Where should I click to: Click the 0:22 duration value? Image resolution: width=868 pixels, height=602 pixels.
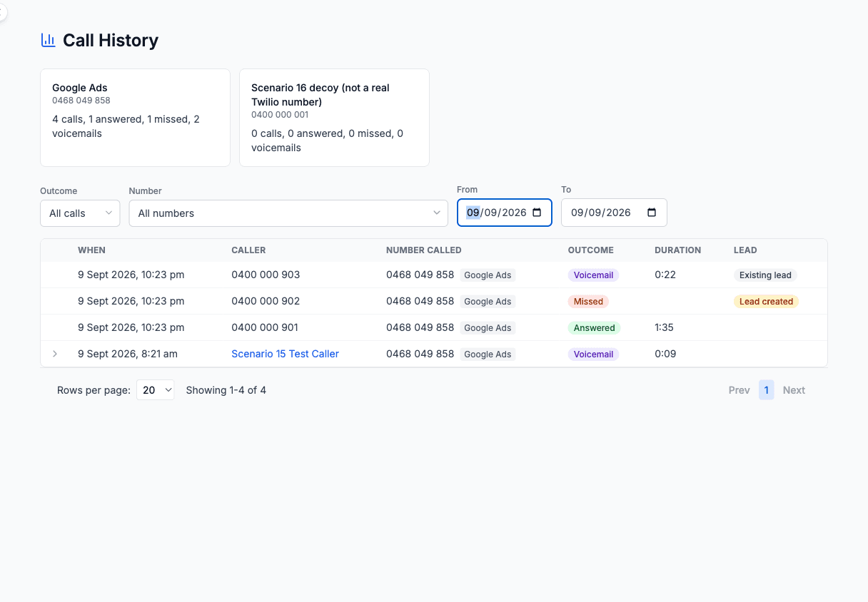[x=665, y=275]
